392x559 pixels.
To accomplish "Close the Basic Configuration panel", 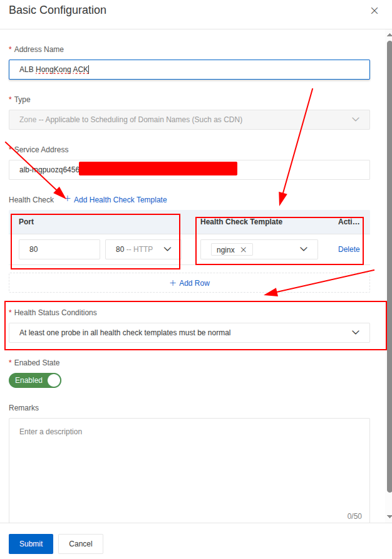I will click(x=374, y=11).
